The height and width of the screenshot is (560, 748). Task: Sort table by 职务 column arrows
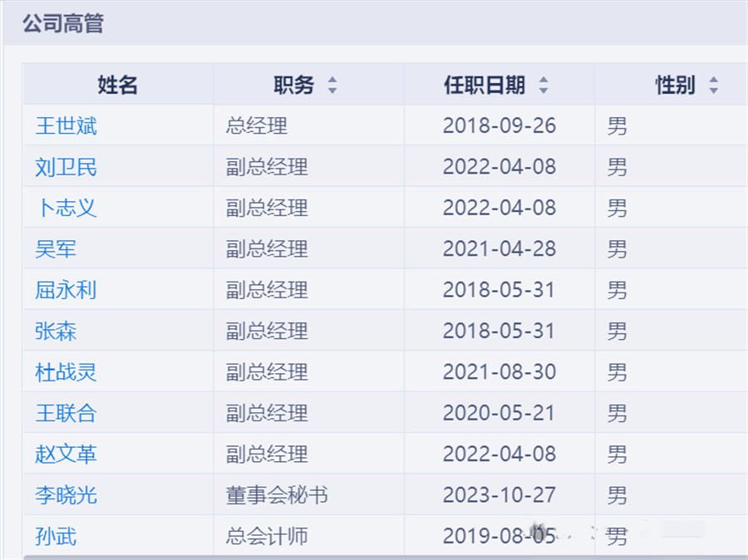pos(332,85)
